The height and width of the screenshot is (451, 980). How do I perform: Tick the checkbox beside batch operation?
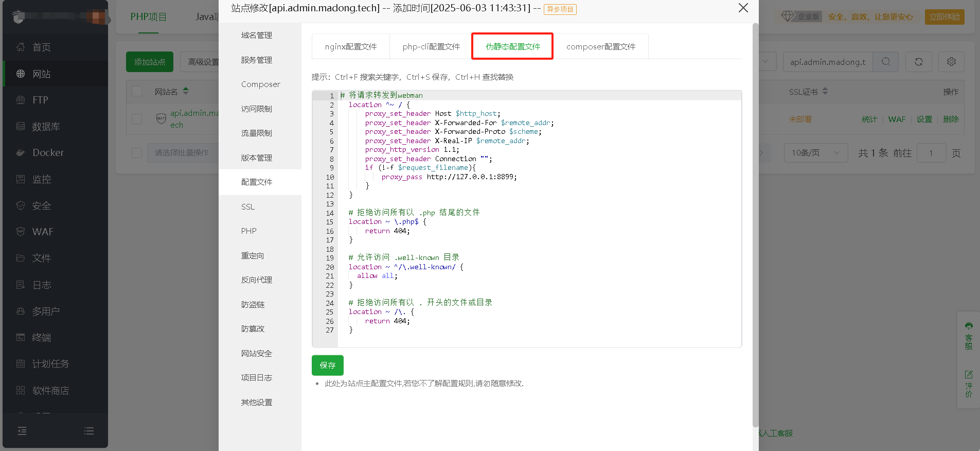137,153
